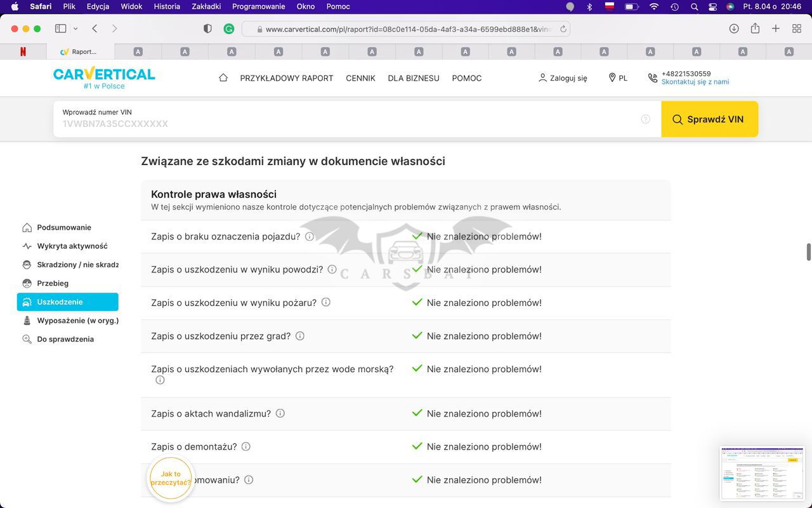Open PL country selector
Image resolution: width=812 pixels, height=508 pixels.
pos(618,78)
